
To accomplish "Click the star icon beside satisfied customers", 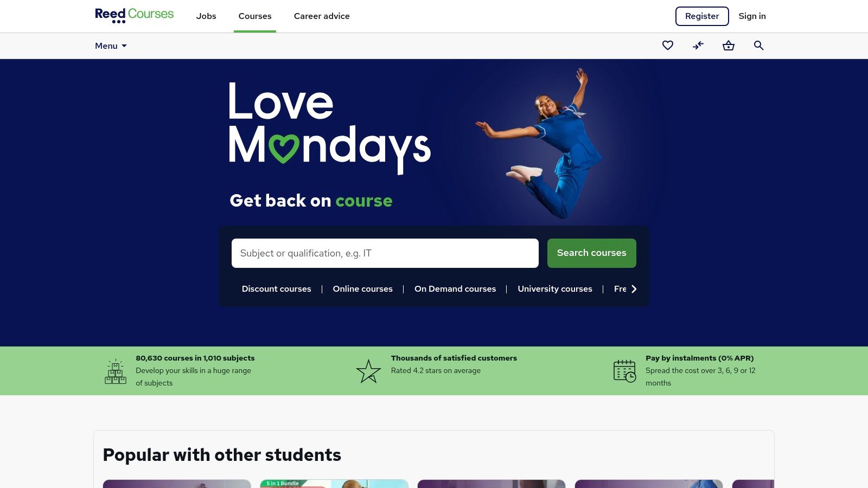I will tap(369, 371).
